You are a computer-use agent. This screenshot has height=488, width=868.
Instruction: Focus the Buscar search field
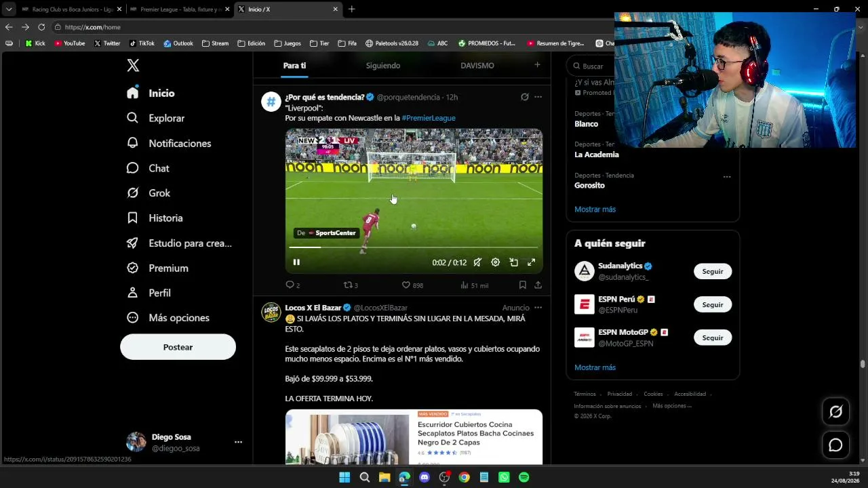click(x=593, y=66)
